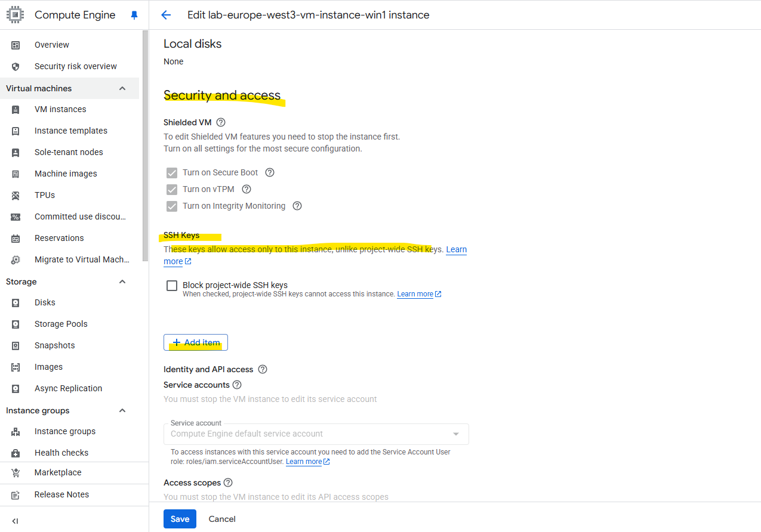Go back using the back arrow
Viewport: 761px width, 532px height.
coord(166,15)
